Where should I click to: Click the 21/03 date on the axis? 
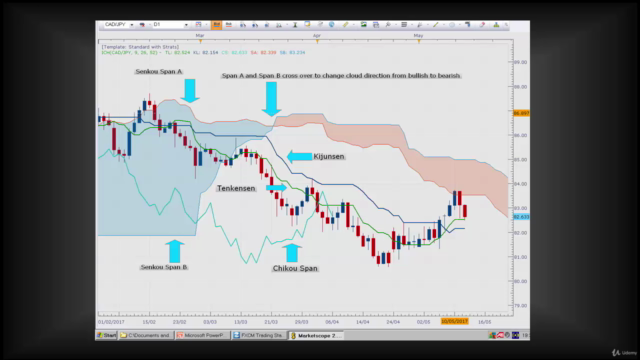271,322
